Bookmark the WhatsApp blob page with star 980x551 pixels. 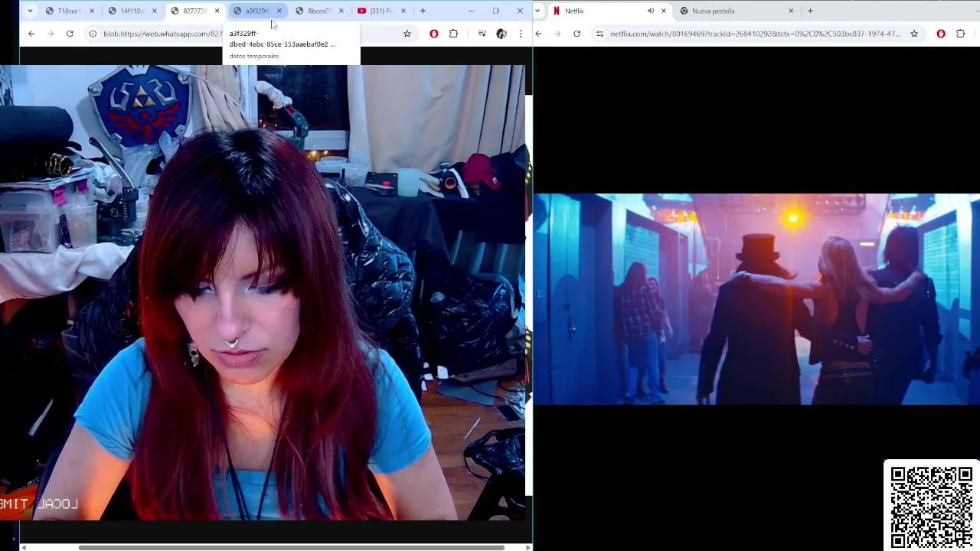[x=407, y=34]
